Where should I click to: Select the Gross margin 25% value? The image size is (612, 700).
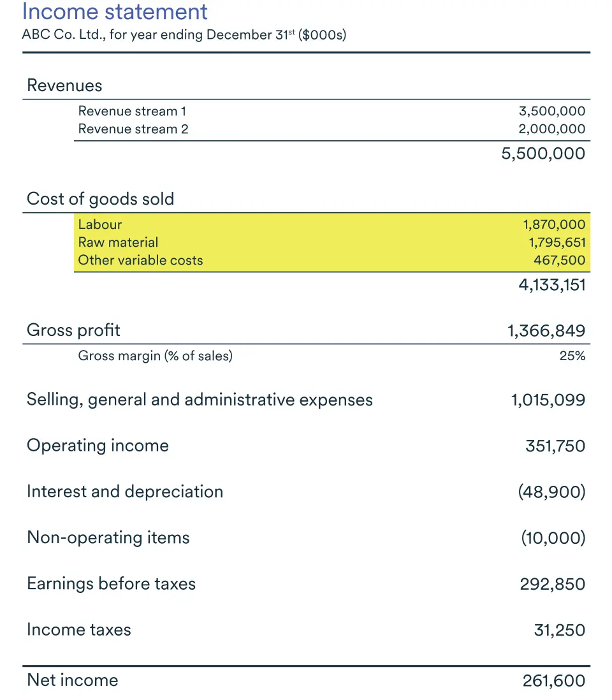[x=572, y=356]
